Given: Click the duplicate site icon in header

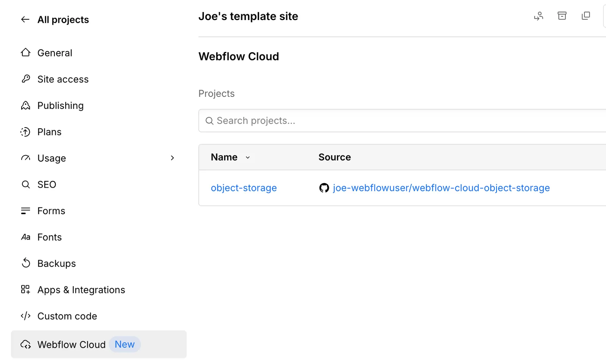Looking at the screenshot, I should tap(586, 16).
